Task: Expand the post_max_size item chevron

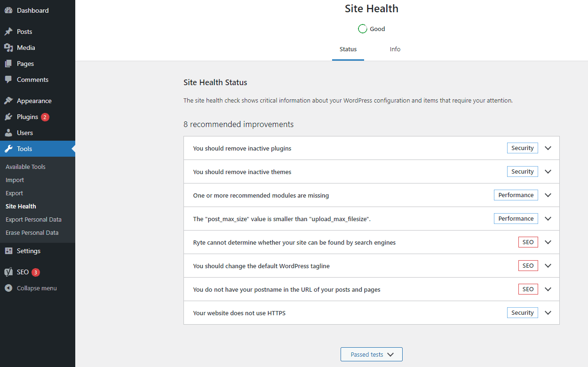Action: tap(548, 218)
